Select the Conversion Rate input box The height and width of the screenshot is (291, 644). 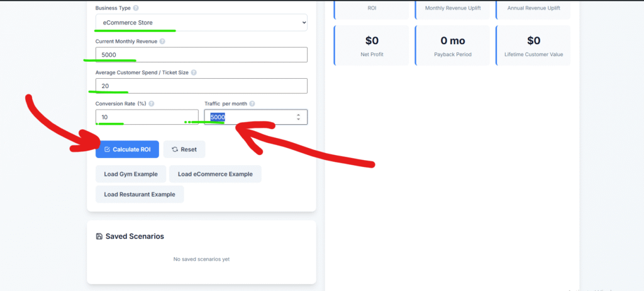pyautogui.click(x=147, y=117)
